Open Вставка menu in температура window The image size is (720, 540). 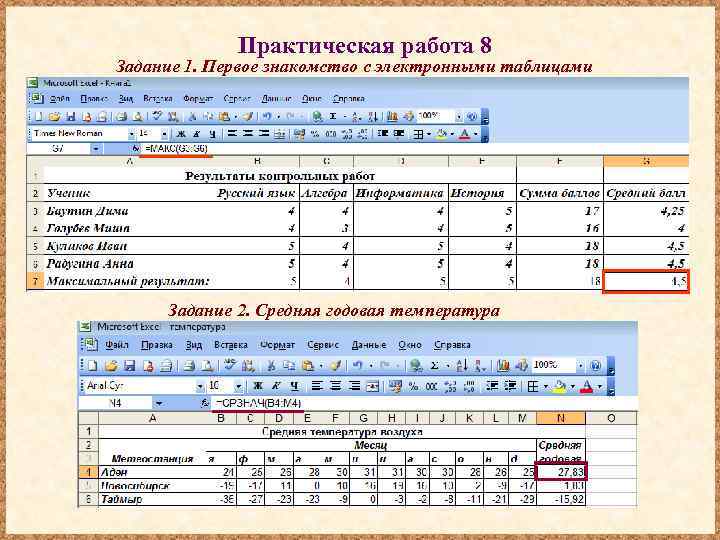pos(231,345)
